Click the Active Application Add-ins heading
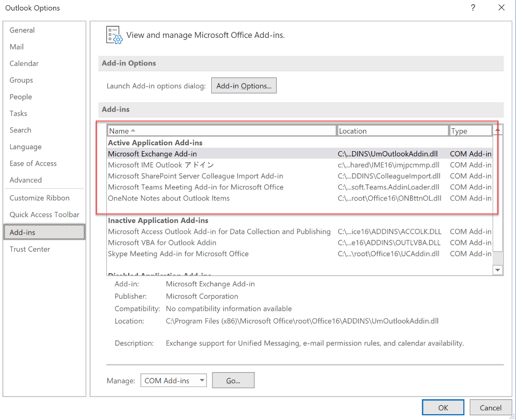 tap(155, 143)
